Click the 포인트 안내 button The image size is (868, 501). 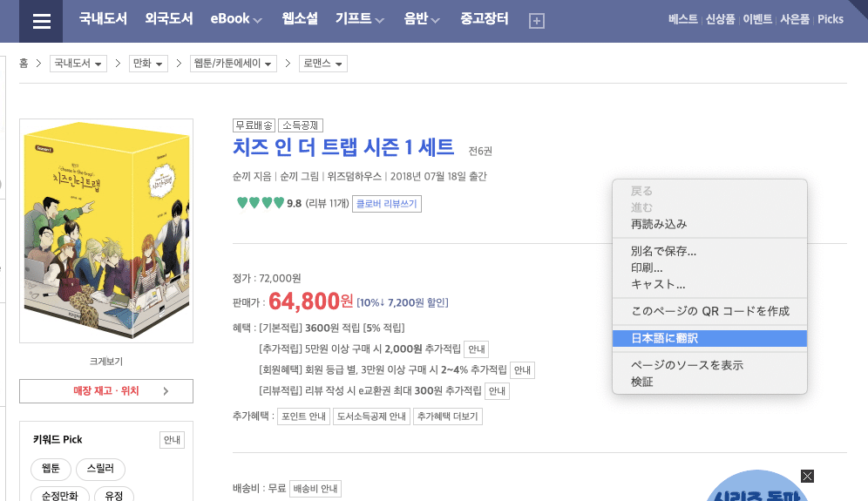coord(303,416)
